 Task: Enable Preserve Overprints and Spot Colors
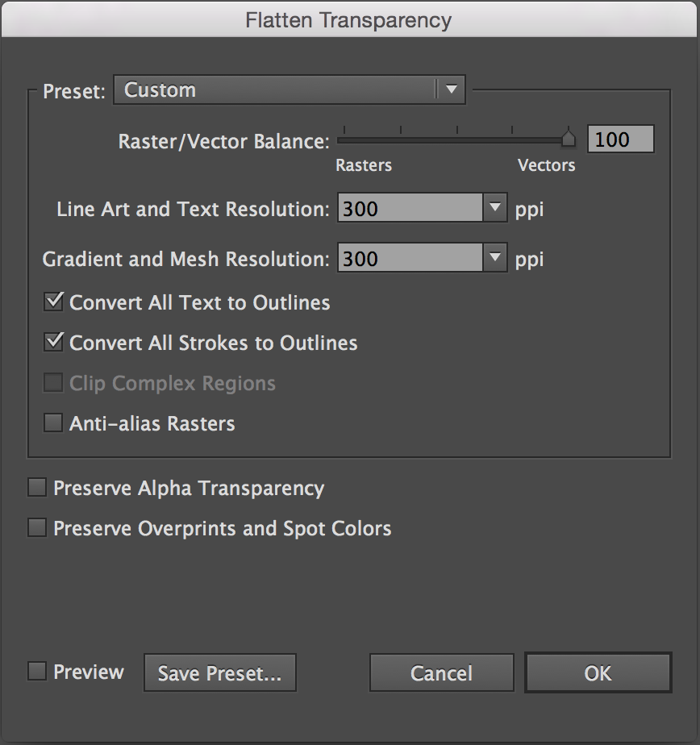pyautogui.click(x=35, y=527)
